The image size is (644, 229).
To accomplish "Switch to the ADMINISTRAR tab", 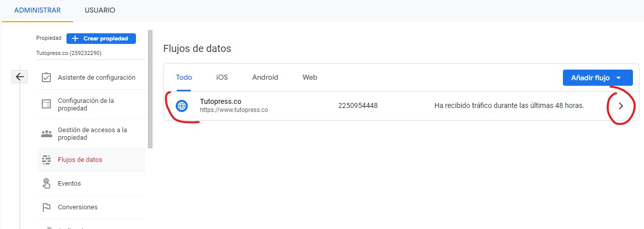I will pyautogui.click(x=37, y=11).
